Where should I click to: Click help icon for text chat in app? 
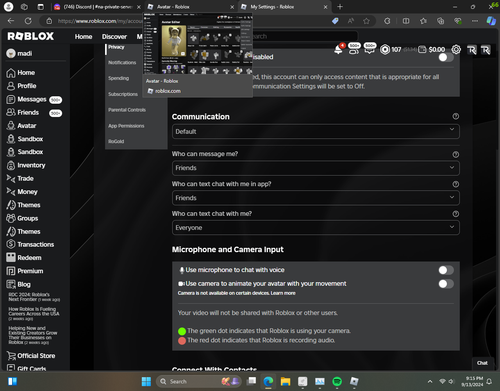[456, 184]
